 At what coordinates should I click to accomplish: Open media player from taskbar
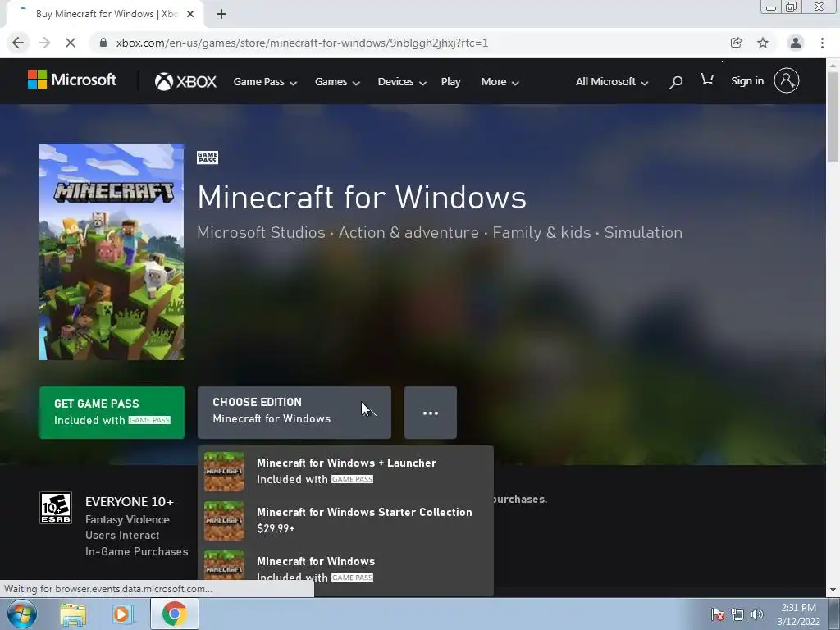pos(121,614)
